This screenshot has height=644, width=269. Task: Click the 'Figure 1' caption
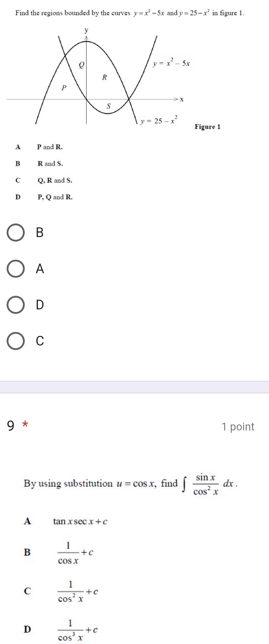[207, 127]
